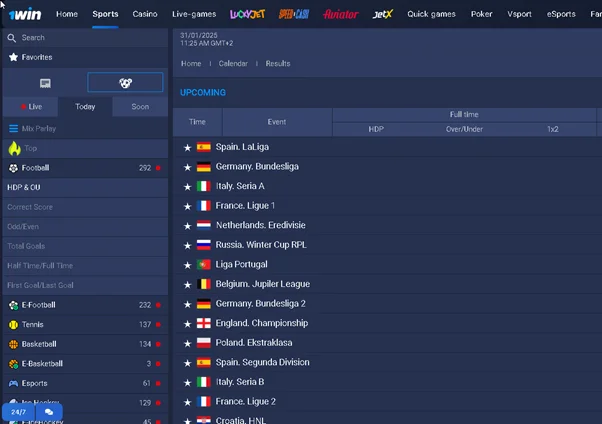Click the Spain LaLiga flag icon
The height and width of the screenshot is (424, 602).
204,147
